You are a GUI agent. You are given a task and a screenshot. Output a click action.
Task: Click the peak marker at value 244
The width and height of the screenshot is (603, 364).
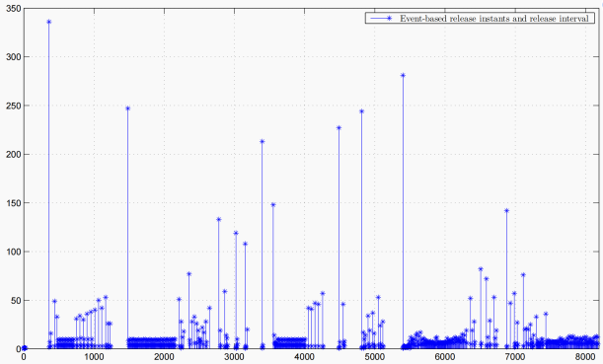[x=361, y=111]
